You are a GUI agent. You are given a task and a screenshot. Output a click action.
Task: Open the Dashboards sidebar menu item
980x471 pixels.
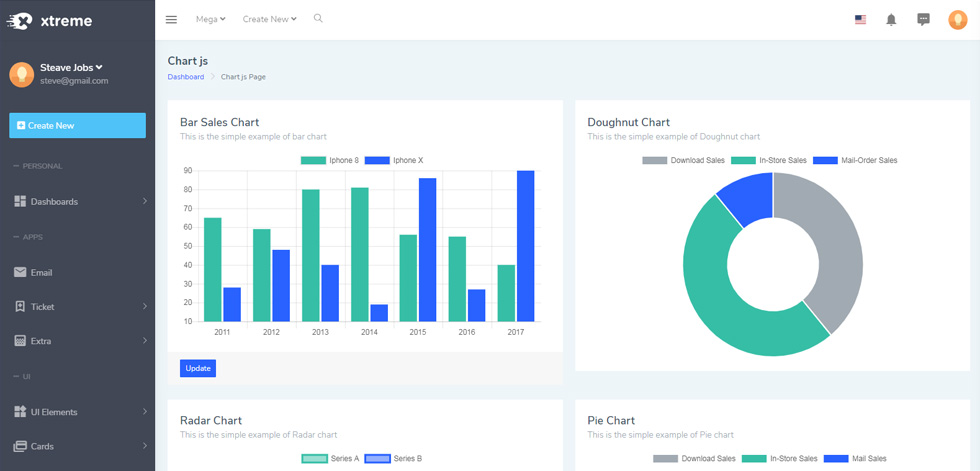[x=78, y=201]
